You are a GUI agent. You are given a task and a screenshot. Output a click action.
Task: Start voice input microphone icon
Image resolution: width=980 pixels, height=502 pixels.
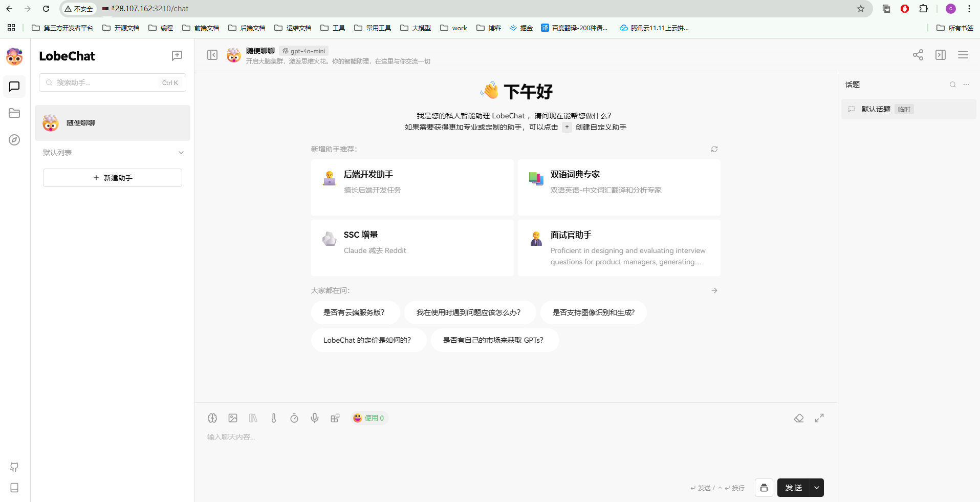pos(315,418)
